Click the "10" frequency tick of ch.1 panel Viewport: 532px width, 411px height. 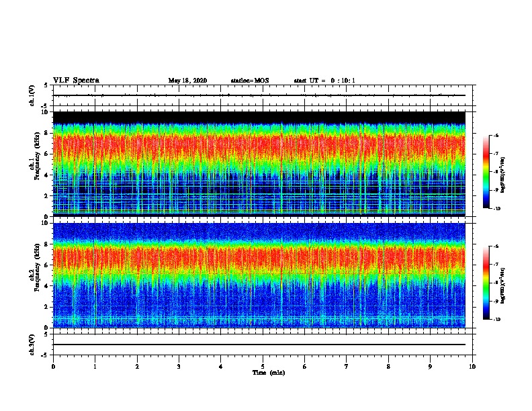pyautogui.click(x=46, y=112)
